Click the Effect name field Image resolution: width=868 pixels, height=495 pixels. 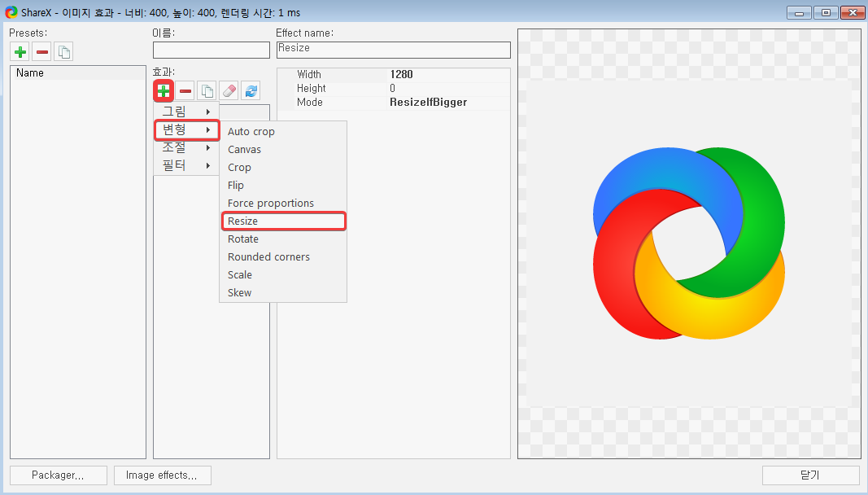click(x=394, y=50)
